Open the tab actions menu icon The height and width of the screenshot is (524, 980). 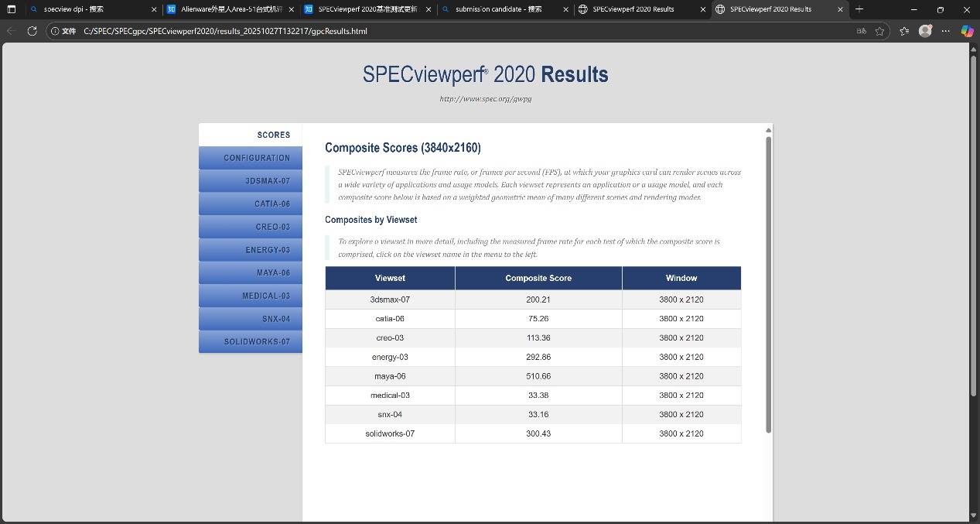11,9
